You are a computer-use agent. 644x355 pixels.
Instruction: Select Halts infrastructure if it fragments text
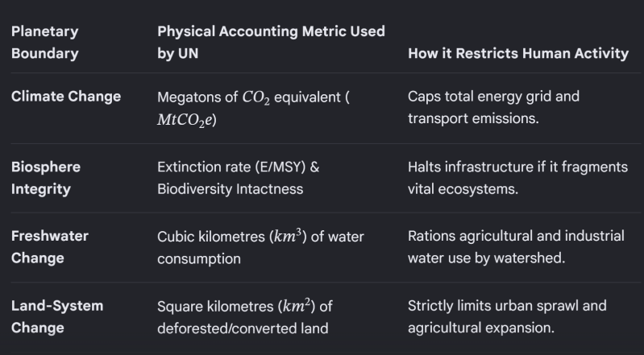click(517, 167)
